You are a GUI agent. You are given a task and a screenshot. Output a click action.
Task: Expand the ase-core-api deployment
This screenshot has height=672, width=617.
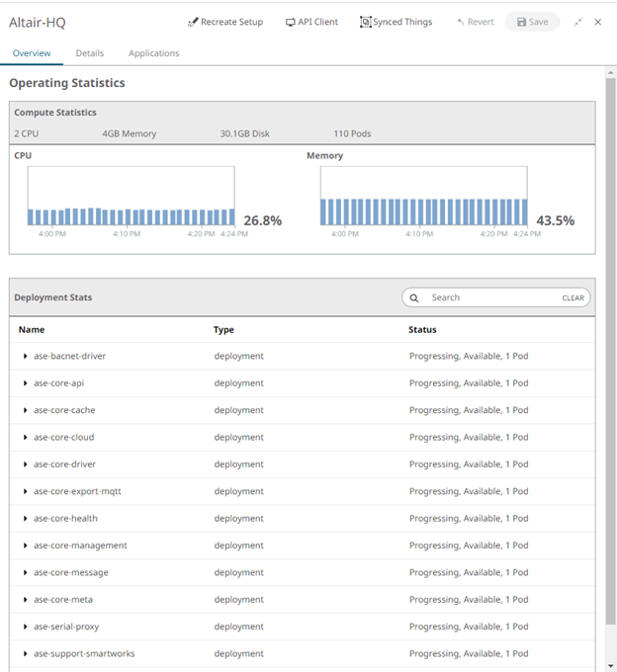pyautogui.click(x=25, y=383)
